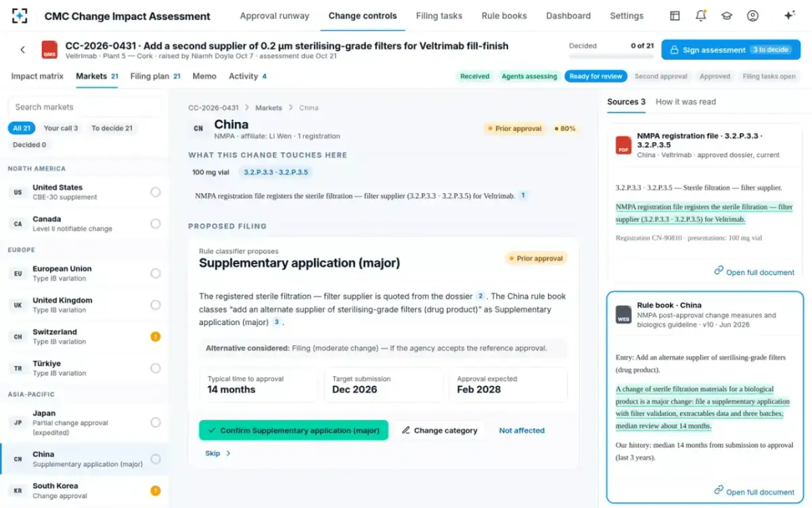Click Change category button

pos(440,430)
